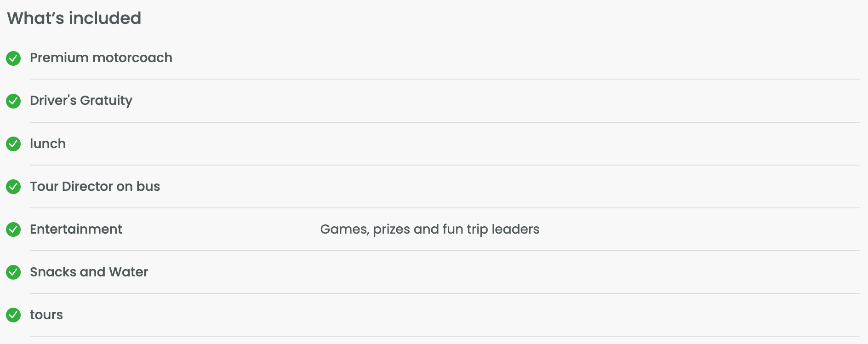Click the green checkmark next to Driver's Gratuity
This screenshot has width=868, height=344.
click(13, 101)
